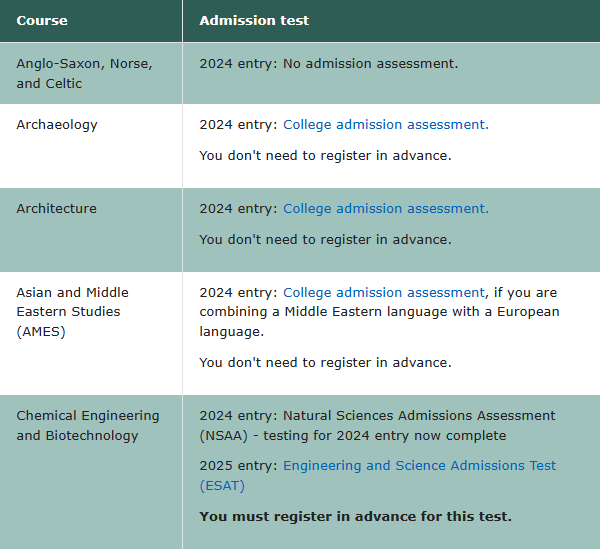Click the Archaeology course name
Image resolution: width=600 pixels, height=549 pixels.
click(57, 125)
